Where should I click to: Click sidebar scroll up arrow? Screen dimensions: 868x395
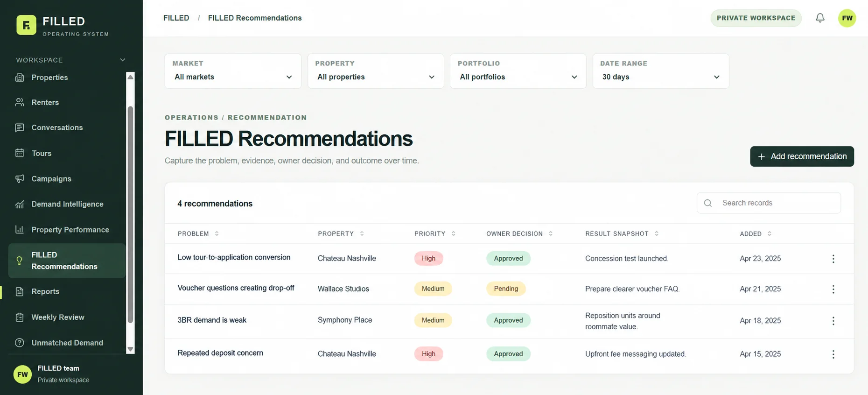point(130,77)
